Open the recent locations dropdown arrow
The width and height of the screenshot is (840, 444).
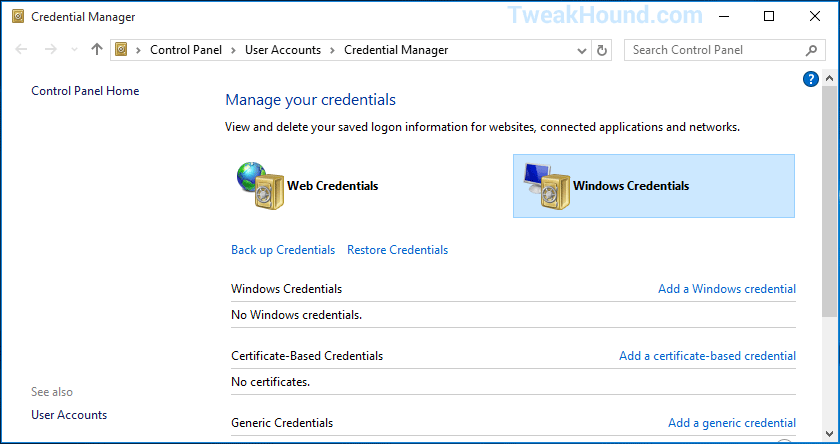click(x=74, y=50)
